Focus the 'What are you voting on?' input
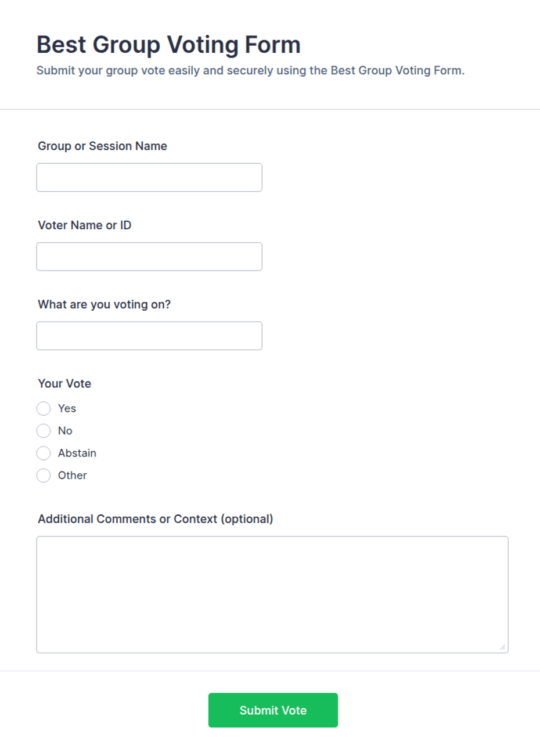 (149, 336)
